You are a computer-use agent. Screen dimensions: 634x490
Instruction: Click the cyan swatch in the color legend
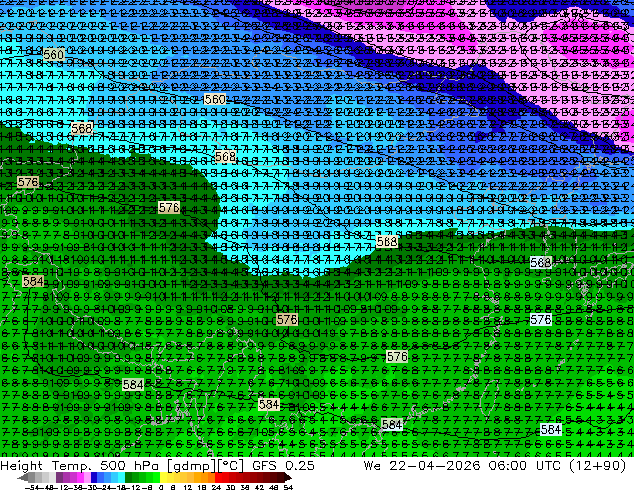click(x=121, y=477)
